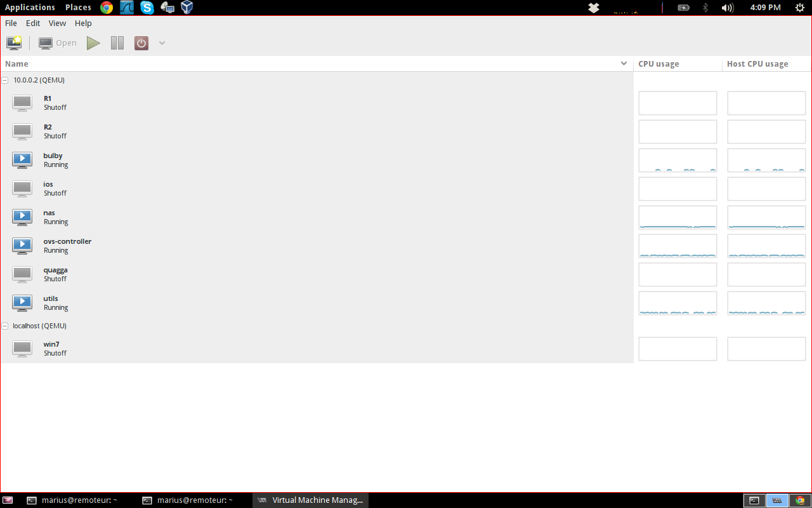Screen dimensions: 812x508
Task: Click the Name column header
Action: click(317, 63)
